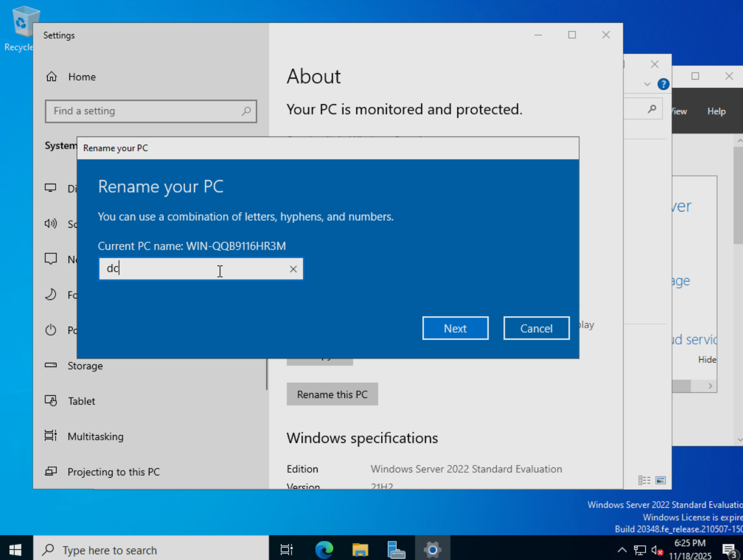The width and height of the screenshot is (743, 560).
Task: Open Focus assist moon icon in sidebar
Action: tap(50, 294)
